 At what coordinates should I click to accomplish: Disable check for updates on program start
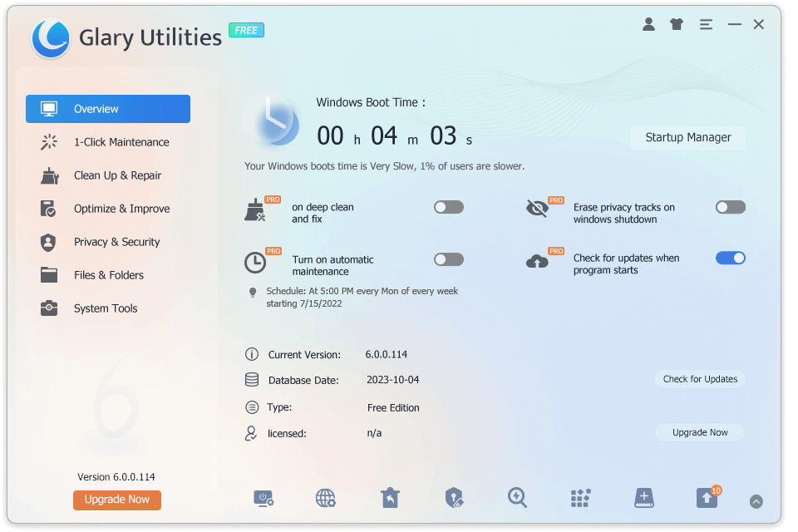tap(731, 258)
